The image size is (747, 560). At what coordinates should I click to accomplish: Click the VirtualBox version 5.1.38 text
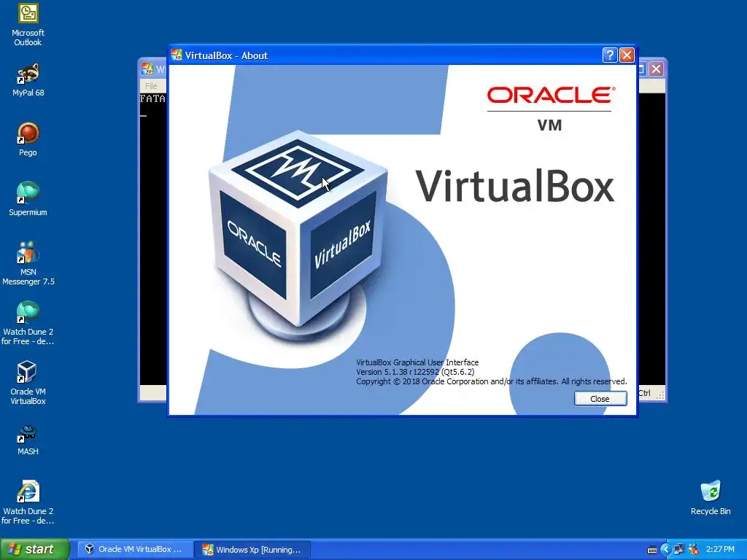point(415,372)
